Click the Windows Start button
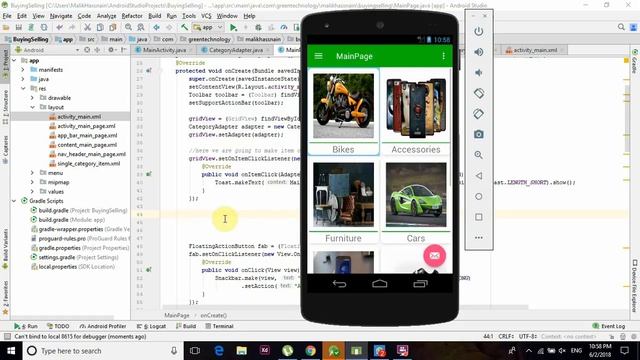The image size is (640, 360). click(x=11, y=351)
